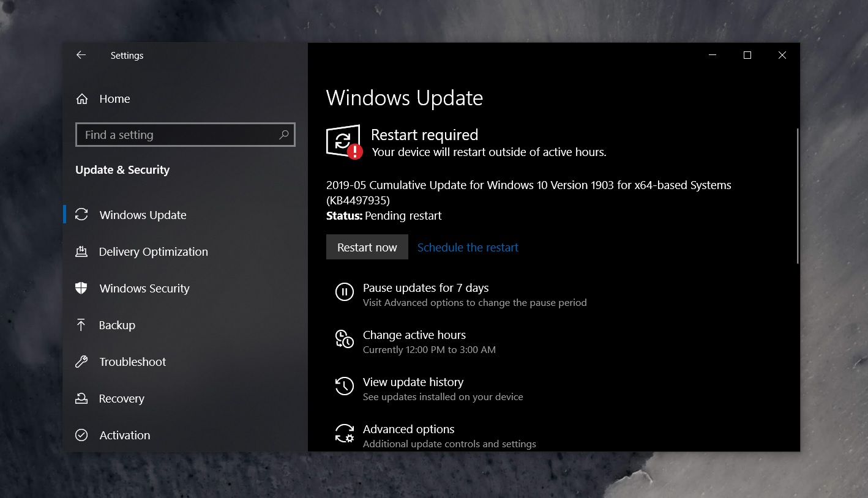Click the Windows Update sync icon in sidebar

pos(81,215)
